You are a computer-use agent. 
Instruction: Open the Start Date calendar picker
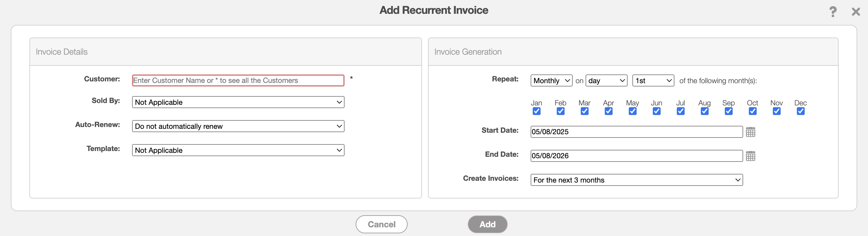pyautogui.click(x=750, y=132)
